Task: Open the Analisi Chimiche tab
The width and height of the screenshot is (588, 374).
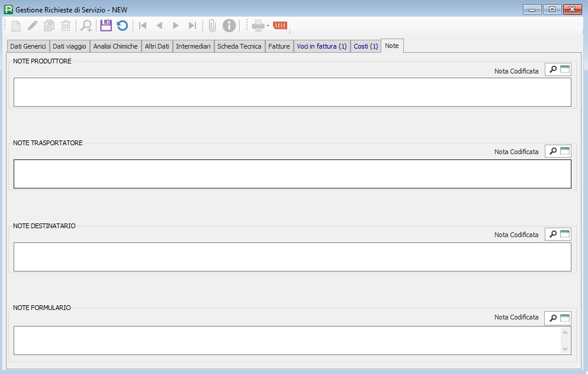Action: click(x=116, y=46)
